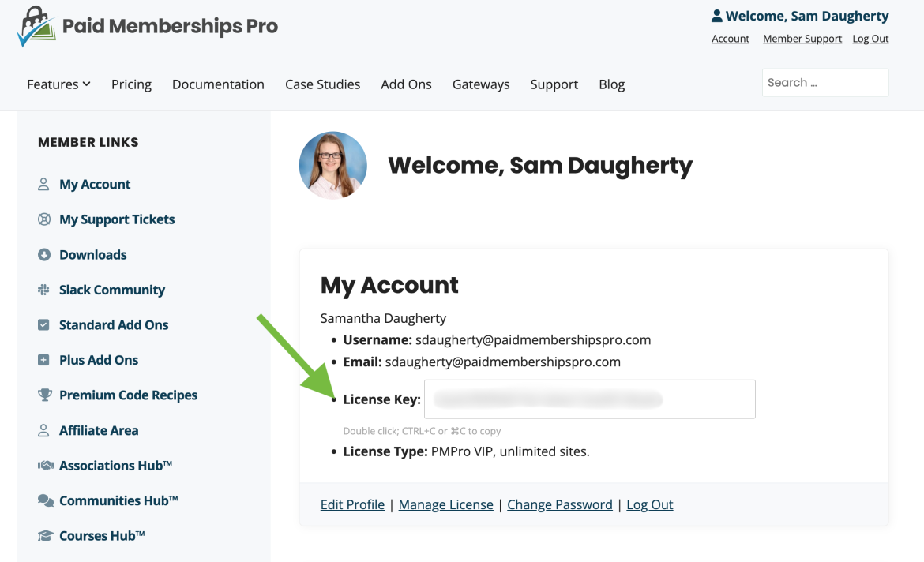Click the Associations Hub megaphone icon

(44, 465)
